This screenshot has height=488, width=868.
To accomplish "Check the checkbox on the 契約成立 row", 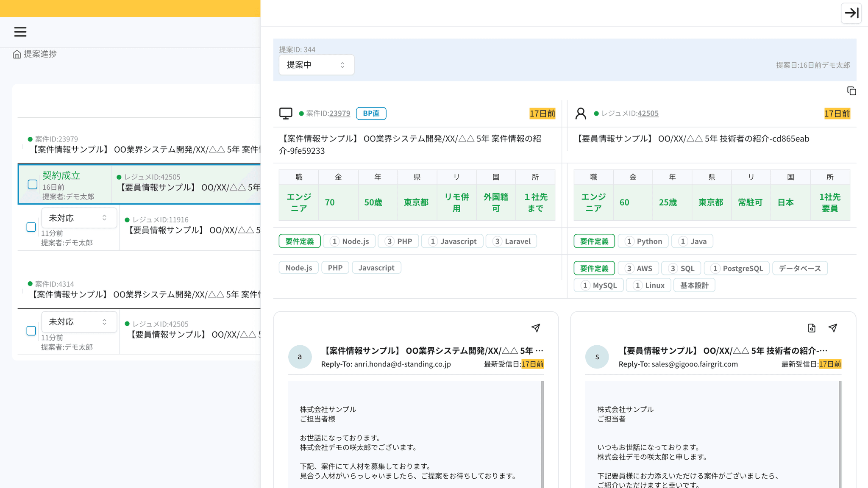I will click(x=33, y=184).
